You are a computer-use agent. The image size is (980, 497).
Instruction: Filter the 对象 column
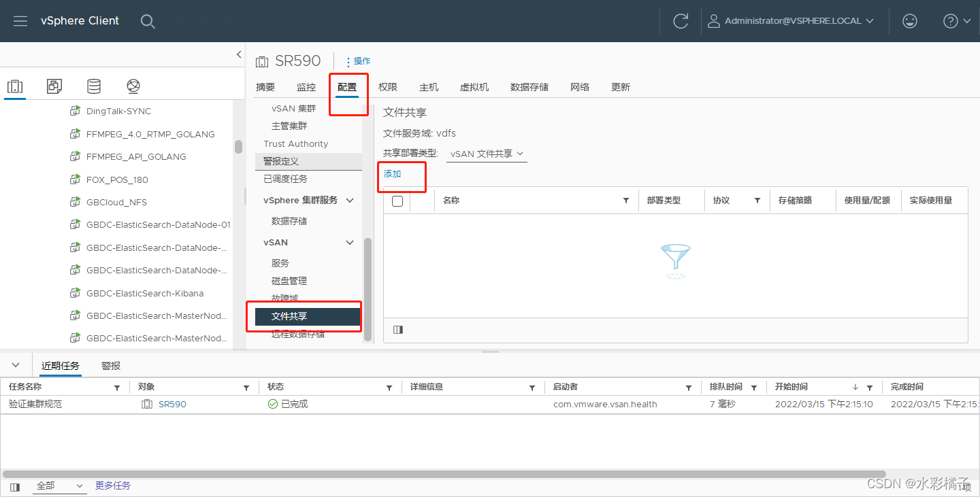click(x=246, y=388)
